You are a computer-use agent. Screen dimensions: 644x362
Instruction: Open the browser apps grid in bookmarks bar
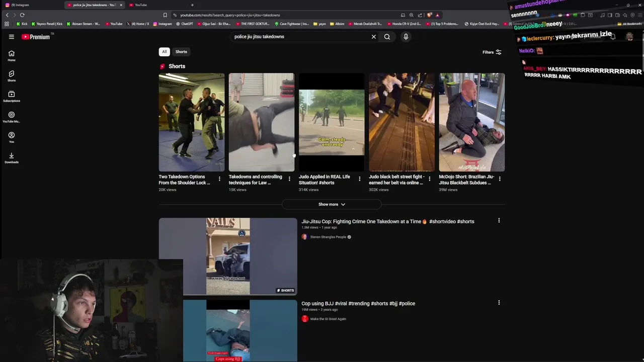[x=7, y=24]
